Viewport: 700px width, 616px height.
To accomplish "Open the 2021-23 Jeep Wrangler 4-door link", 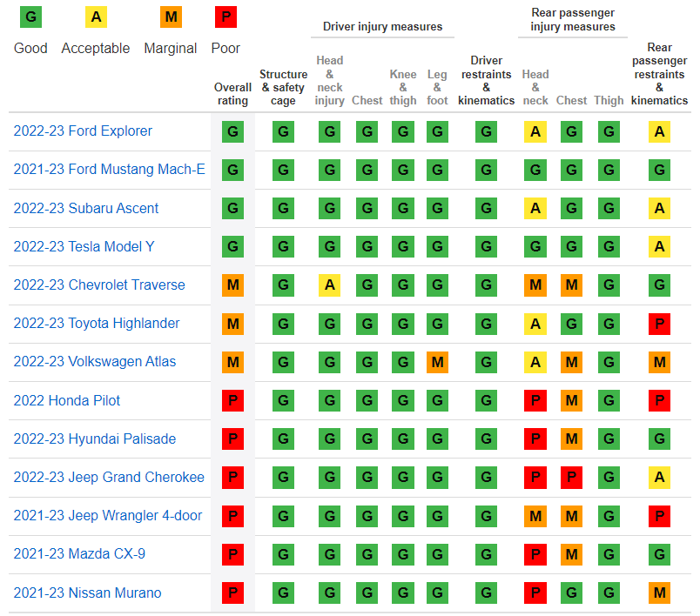I will (107, 516).
